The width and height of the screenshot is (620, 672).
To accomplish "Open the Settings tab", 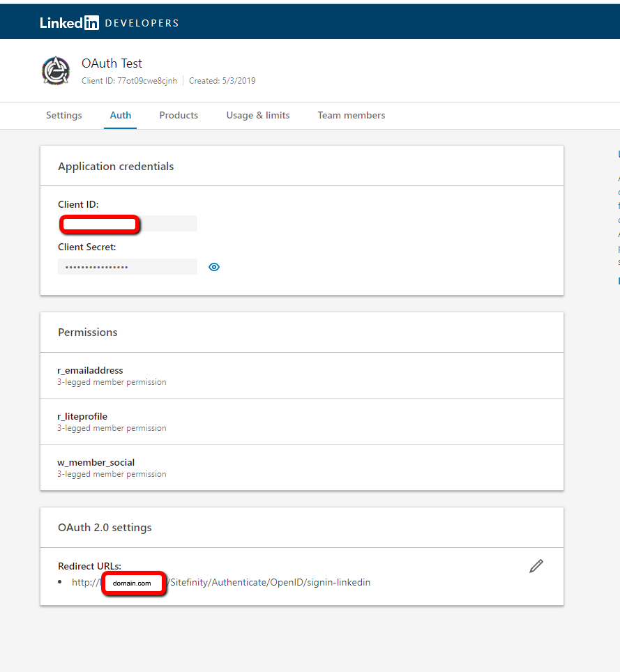I will pyautogui.click(x=64, y=115).
